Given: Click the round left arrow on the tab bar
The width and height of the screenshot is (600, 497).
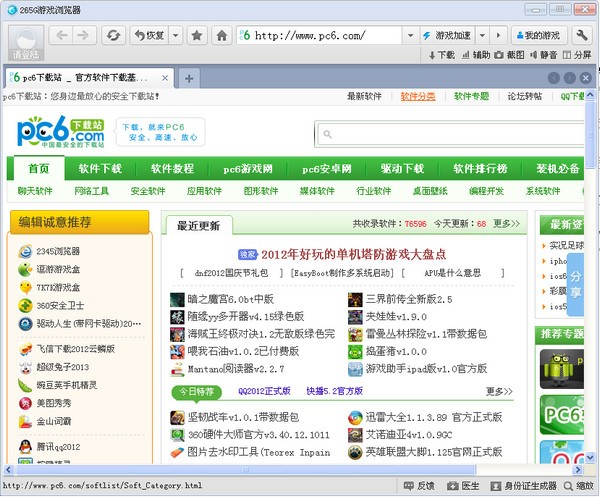Looking at the screenshot, I should [x=554, y=78].
